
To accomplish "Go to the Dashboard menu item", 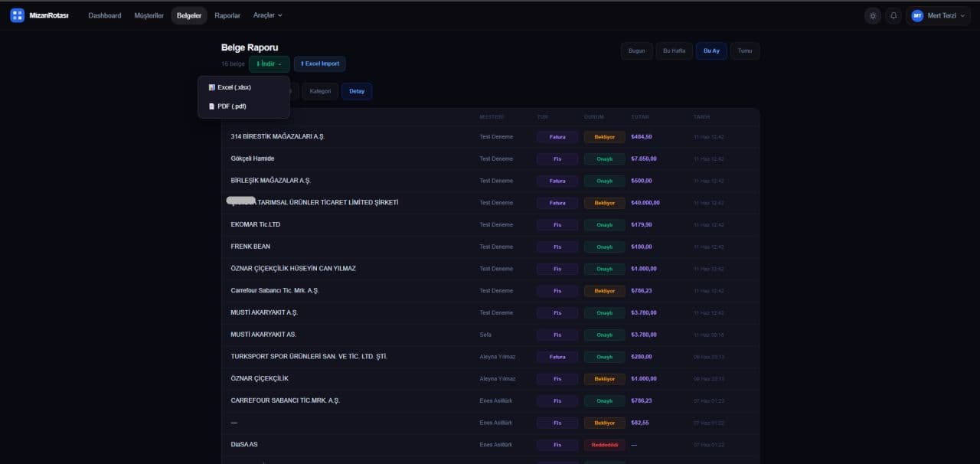I will click(105, 15).
